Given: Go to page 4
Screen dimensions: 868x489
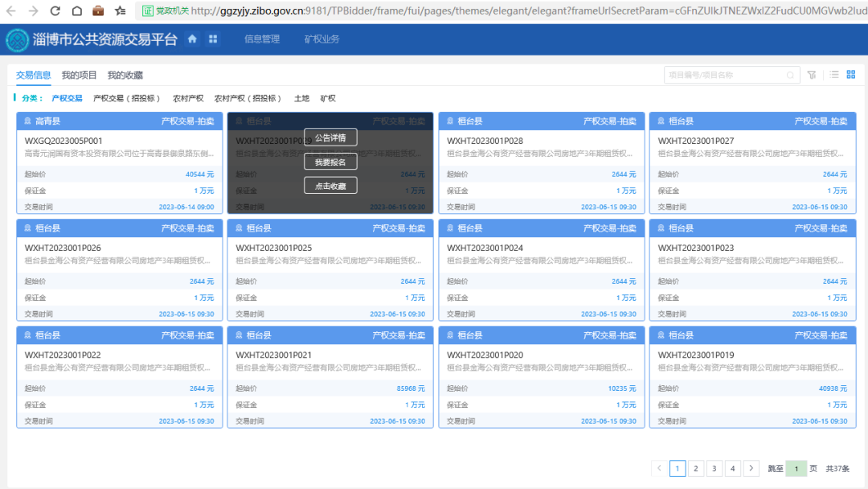Looking at the screenshot, I should [732, 469].
